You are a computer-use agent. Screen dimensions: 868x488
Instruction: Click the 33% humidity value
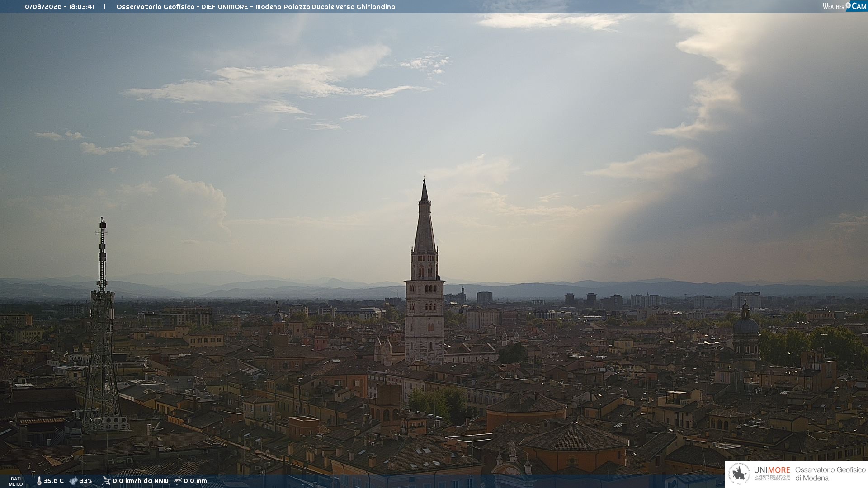(x=86, y=481)
